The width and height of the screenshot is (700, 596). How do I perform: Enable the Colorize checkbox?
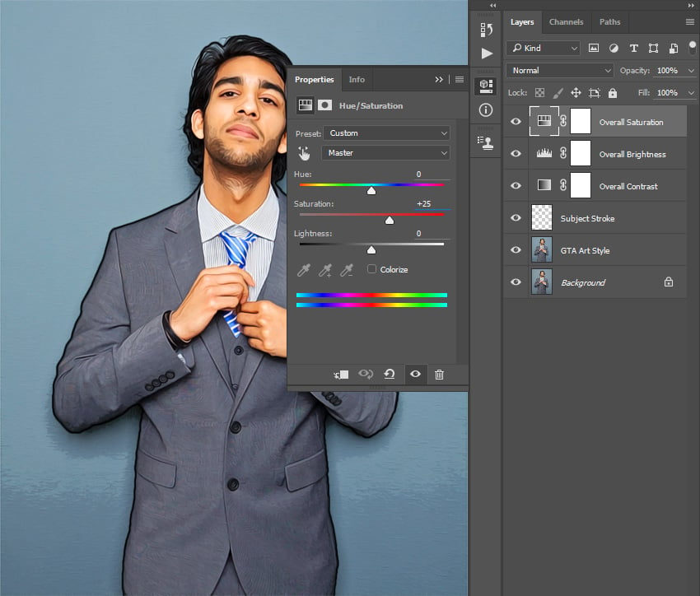pyautogui.click(x=371, y=269)
